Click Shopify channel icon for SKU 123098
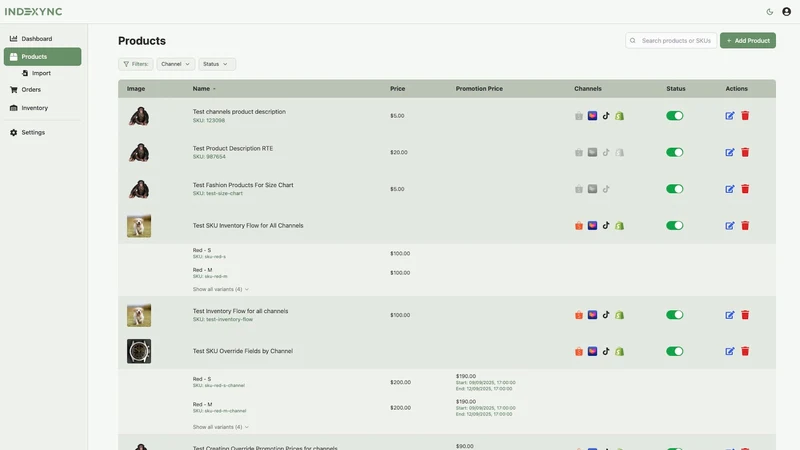 [619, 116]
